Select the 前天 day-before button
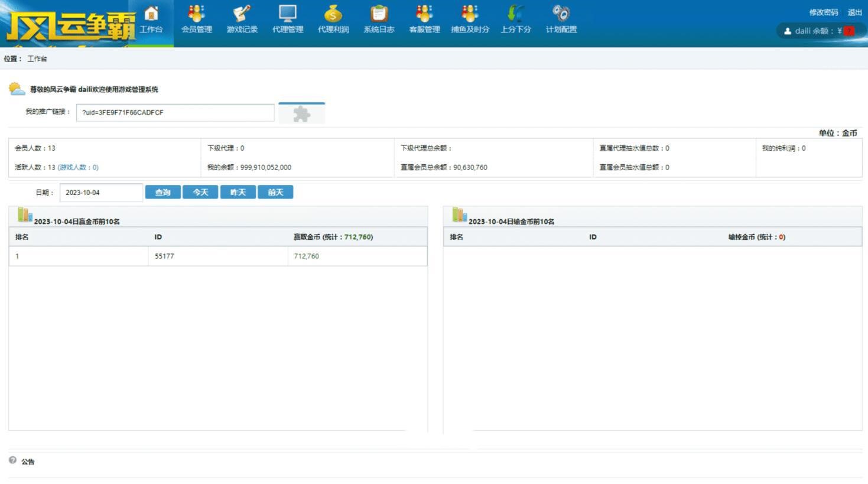The image size is (868, 484). pyautogui.click(x=275, y=192)
